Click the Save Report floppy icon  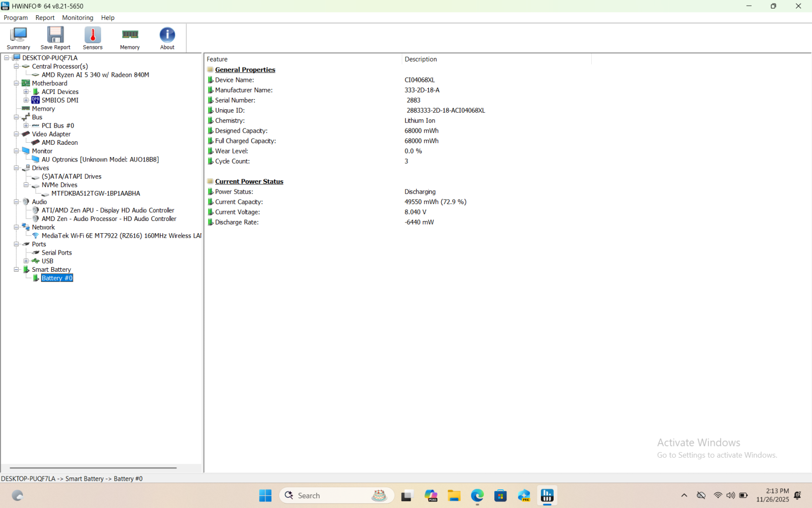pos(55,38)
